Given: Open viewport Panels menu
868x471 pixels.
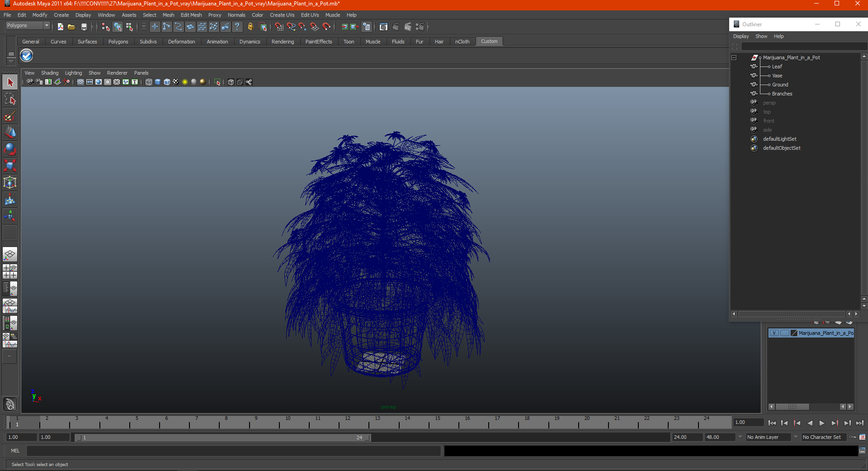Looking at the screenshot, I should click(141, 73).
